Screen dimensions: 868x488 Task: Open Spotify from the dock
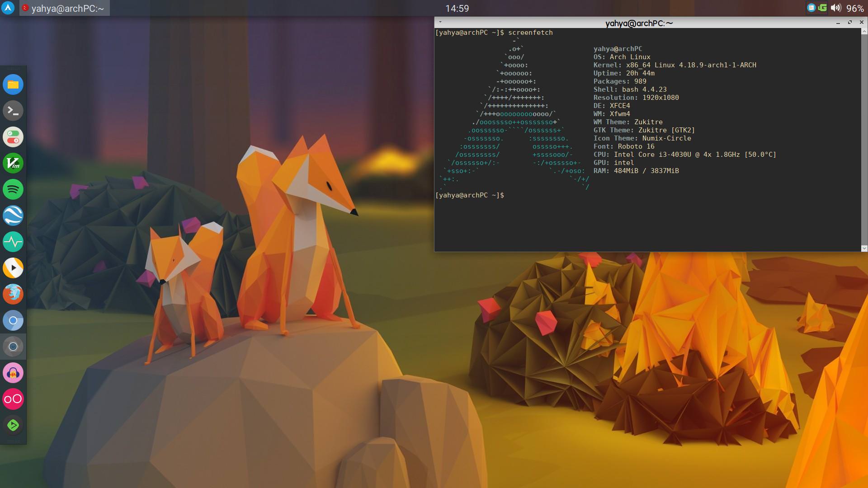pyautogui.click(x=13, y=189)
